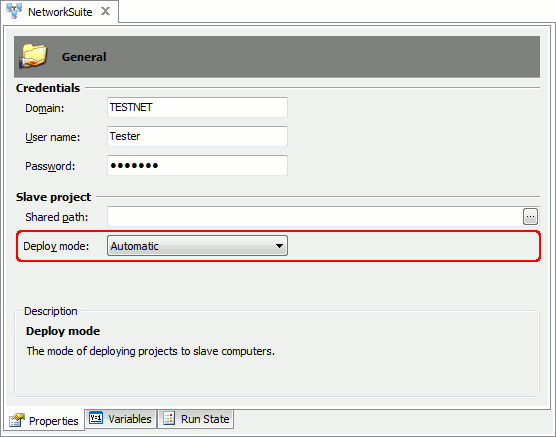
Task: Click the Deploy mode description text
Action: (151, 351)
